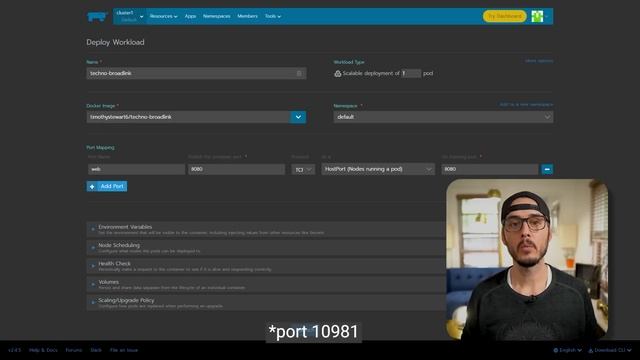
Task: Open the Apps menu item
Action: coord(190,16)
